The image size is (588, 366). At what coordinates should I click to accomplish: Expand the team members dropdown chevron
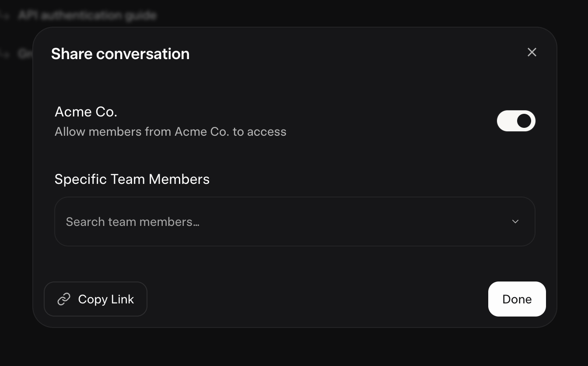click(x=515, y=222)
